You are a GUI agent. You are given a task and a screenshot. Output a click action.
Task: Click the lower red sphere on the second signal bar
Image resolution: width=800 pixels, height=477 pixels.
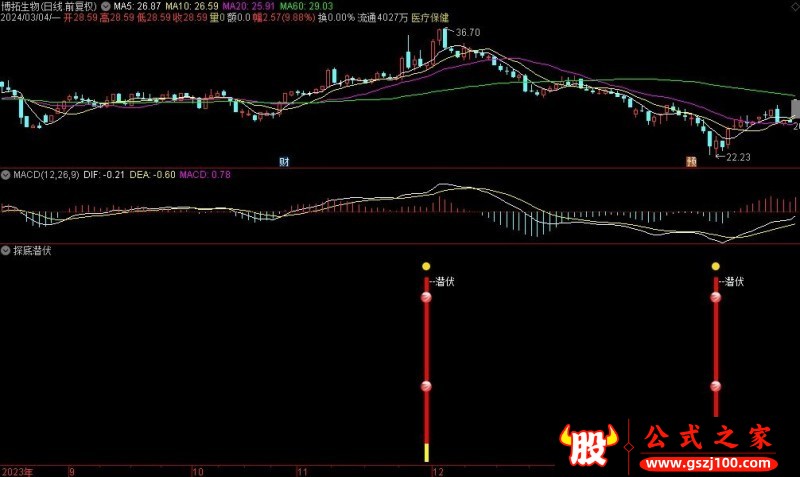[715, 387]
